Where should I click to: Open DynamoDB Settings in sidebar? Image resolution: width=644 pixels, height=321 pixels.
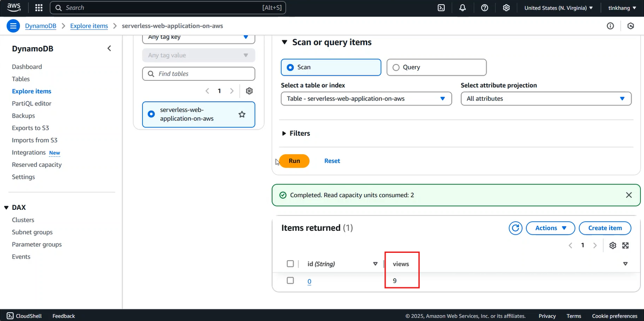pos(24,177)
